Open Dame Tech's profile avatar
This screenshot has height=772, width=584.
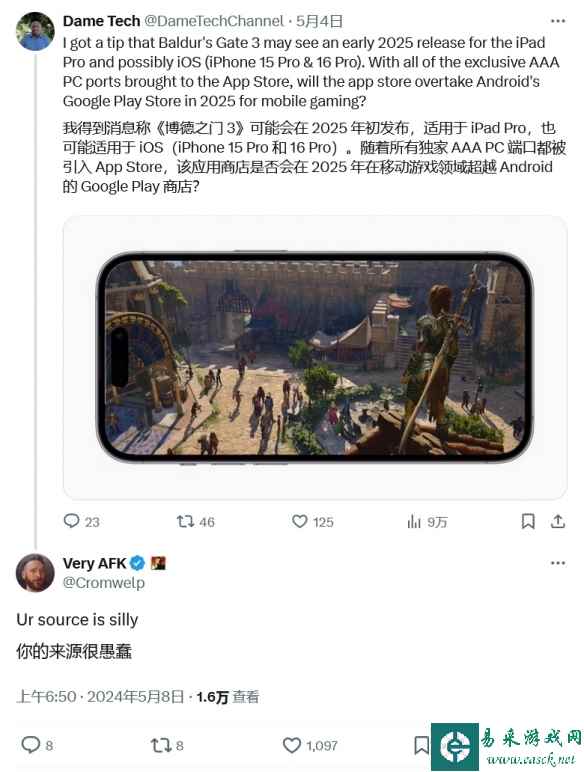(35, 31)
